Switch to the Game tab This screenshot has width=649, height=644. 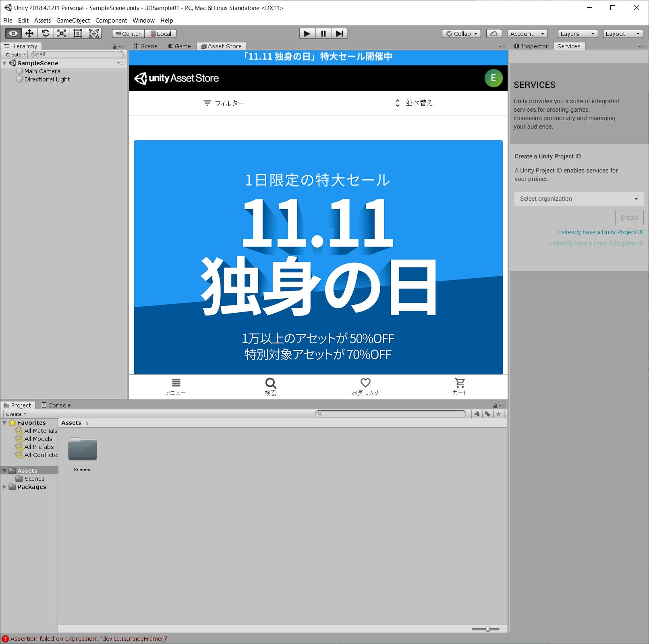click(180, 46)
